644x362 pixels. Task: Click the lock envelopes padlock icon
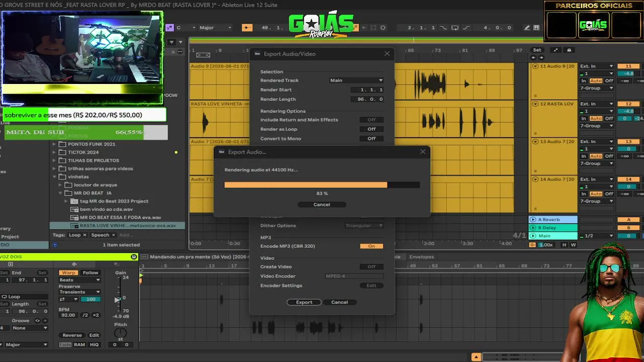pyautogui.click(x=569, y=50)
